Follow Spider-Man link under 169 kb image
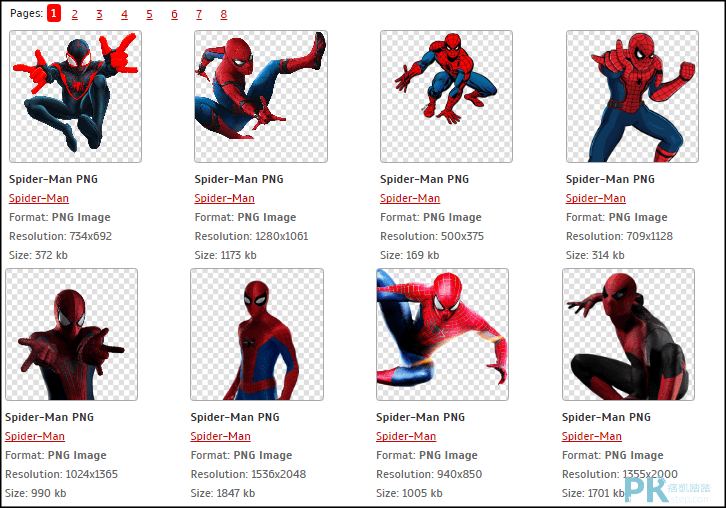Image resolution: width=726 pixels, height=508 pixels. [410, 198]
